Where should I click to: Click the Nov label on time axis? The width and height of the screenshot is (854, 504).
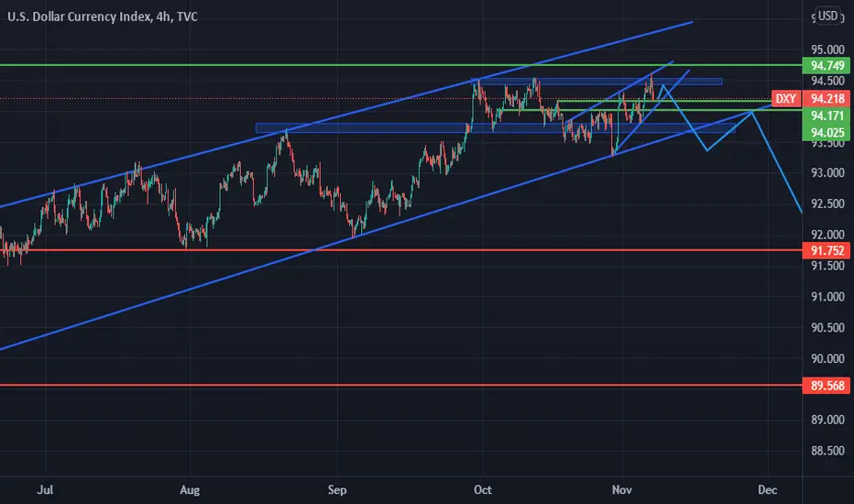tap(622, 490)
